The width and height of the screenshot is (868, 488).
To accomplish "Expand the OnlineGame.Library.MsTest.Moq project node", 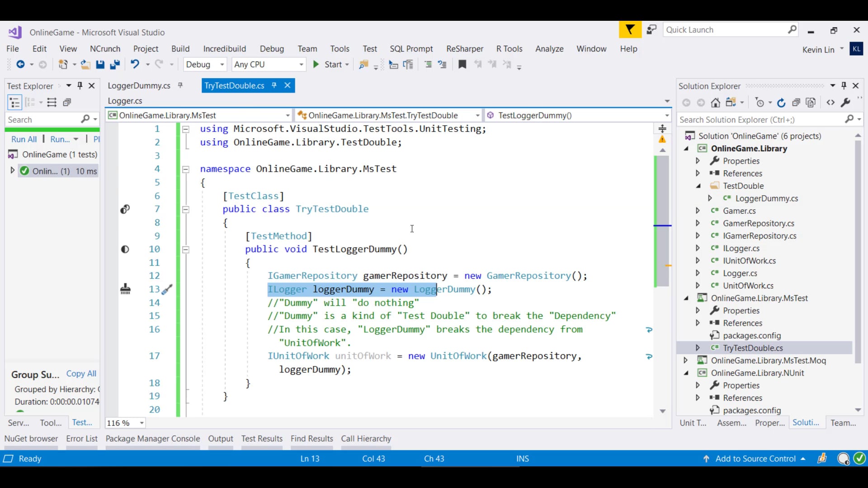I will pyautogui.click(x=685, y=361).
